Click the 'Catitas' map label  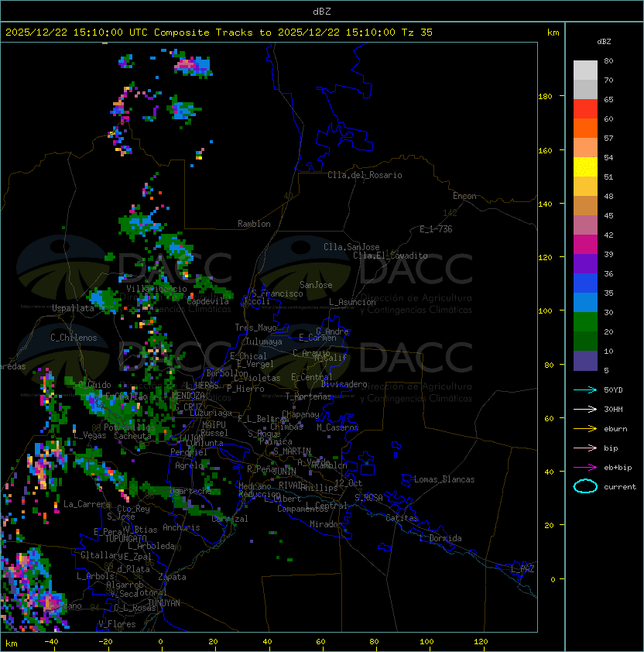point(402,518)
